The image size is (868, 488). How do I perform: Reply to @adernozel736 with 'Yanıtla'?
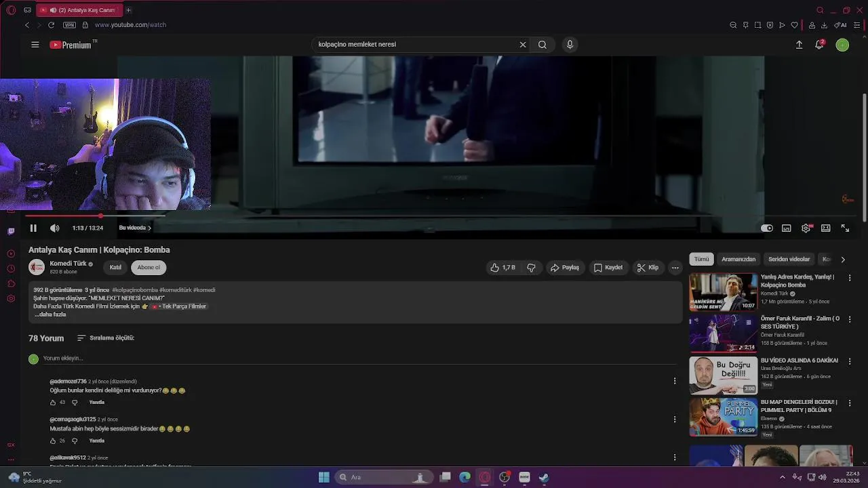pyautogui.click(x=97, y=403)
